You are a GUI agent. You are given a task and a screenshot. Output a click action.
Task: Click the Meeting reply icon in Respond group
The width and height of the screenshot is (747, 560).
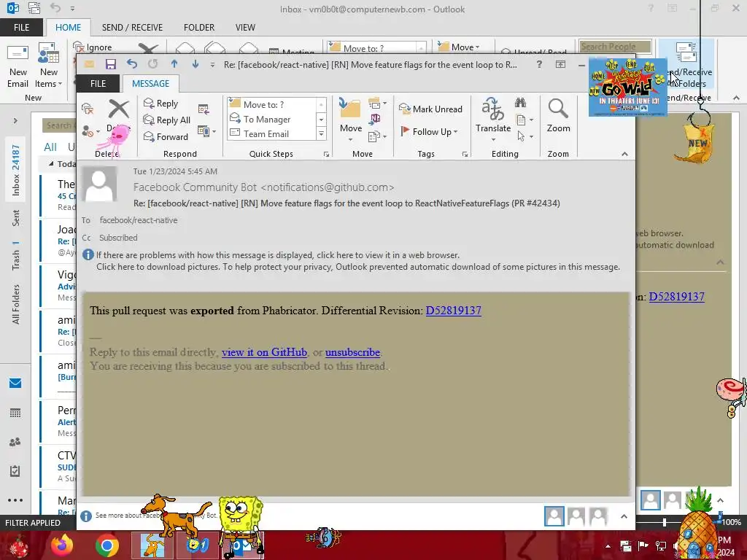pos(204,109)
